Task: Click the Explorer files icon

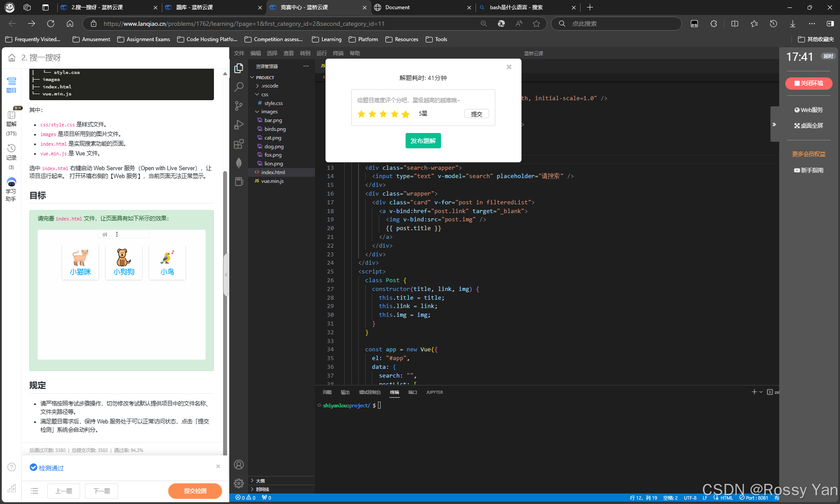Action: [x=239, y=68]
